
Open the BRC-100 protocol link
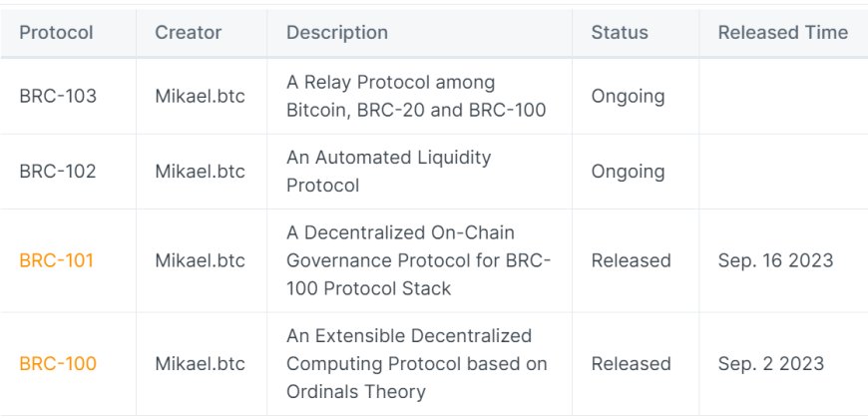(x=58, y=364)
